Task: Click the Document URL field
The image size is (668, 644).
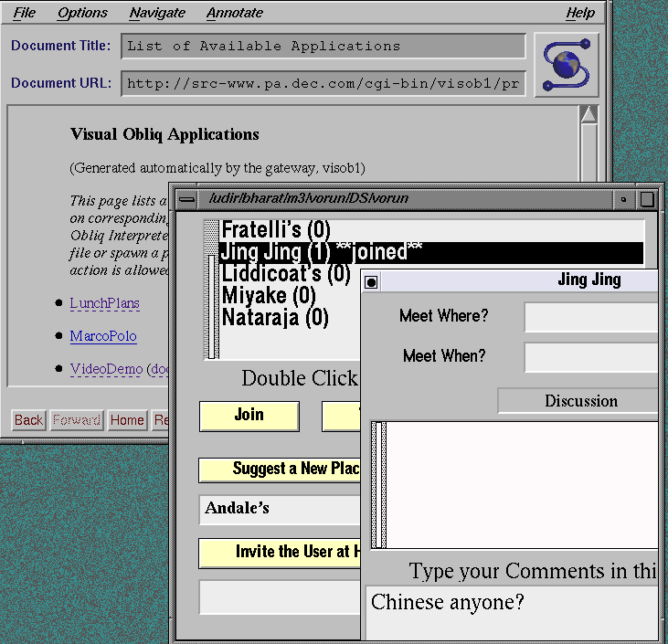Action: tap(323, 83)
